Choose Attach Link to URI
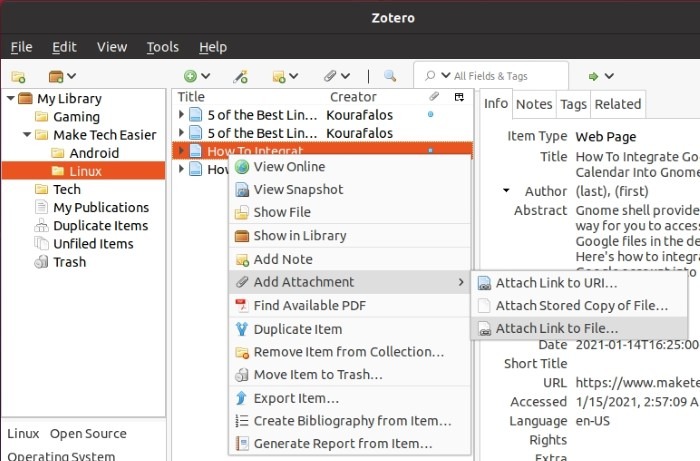700x461 pixels. coord(579,283)
